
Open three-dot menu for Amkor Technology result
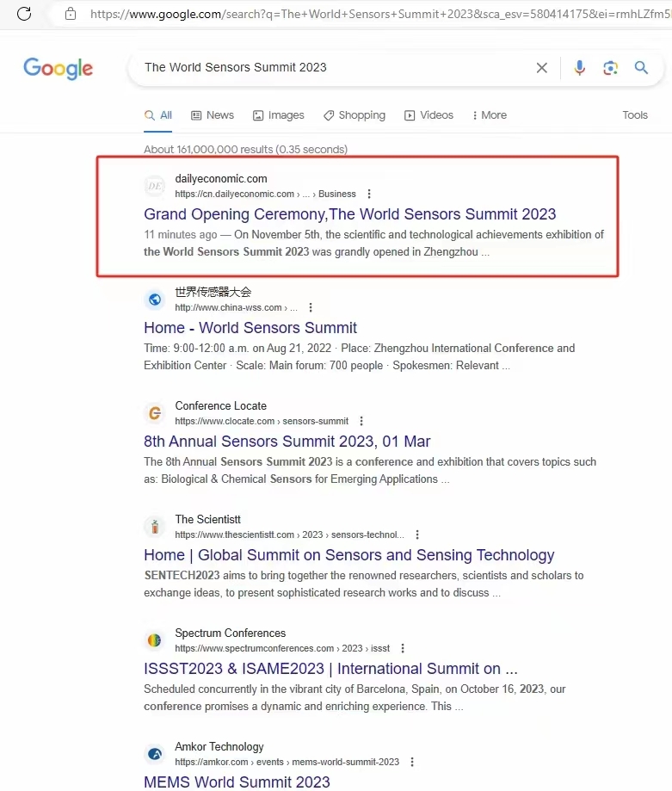pos(412,762)
